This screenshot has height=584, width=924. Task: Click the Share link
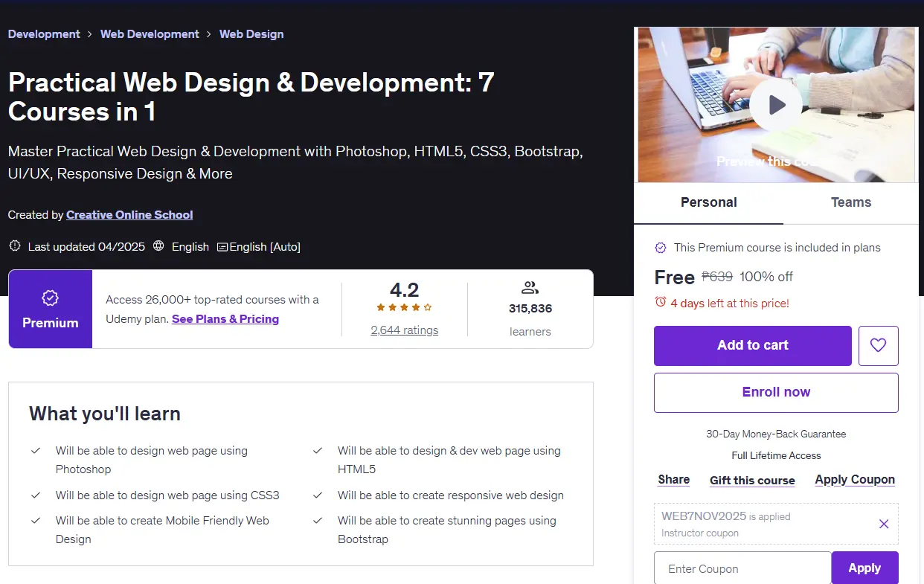(x=673, y=480)
